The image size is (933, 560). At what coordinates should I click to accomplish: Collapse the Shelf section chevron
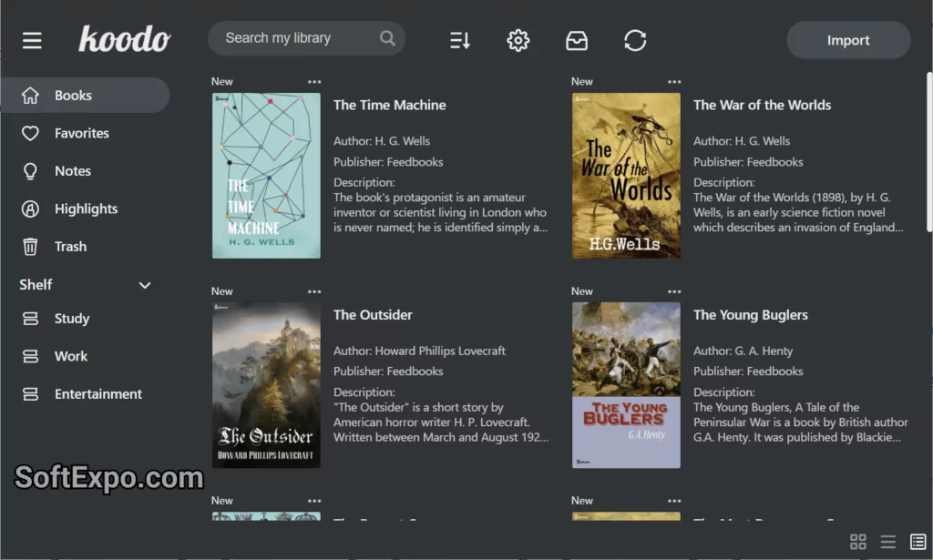144,284
